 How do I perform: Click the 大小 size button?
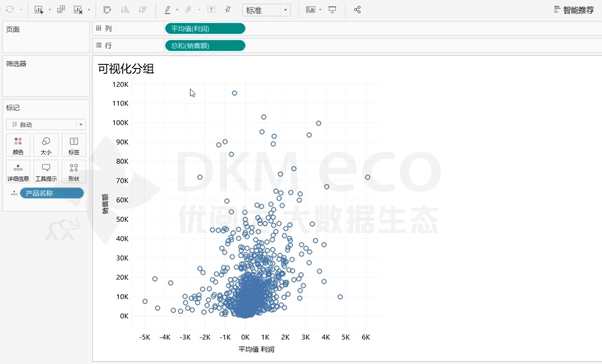[46, 145]
